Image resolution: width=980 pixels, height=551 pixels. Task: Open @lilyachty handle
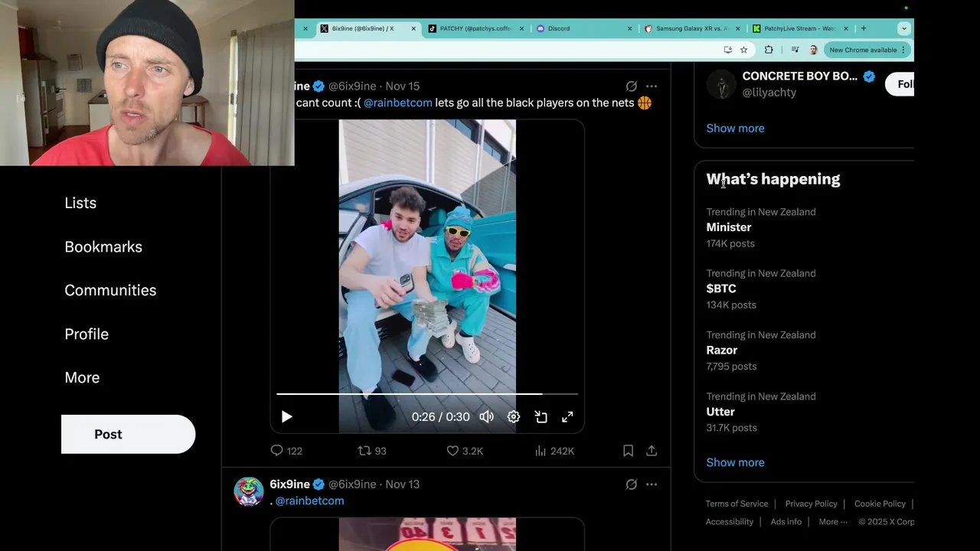pyautogui.click(x=769, y=93)
